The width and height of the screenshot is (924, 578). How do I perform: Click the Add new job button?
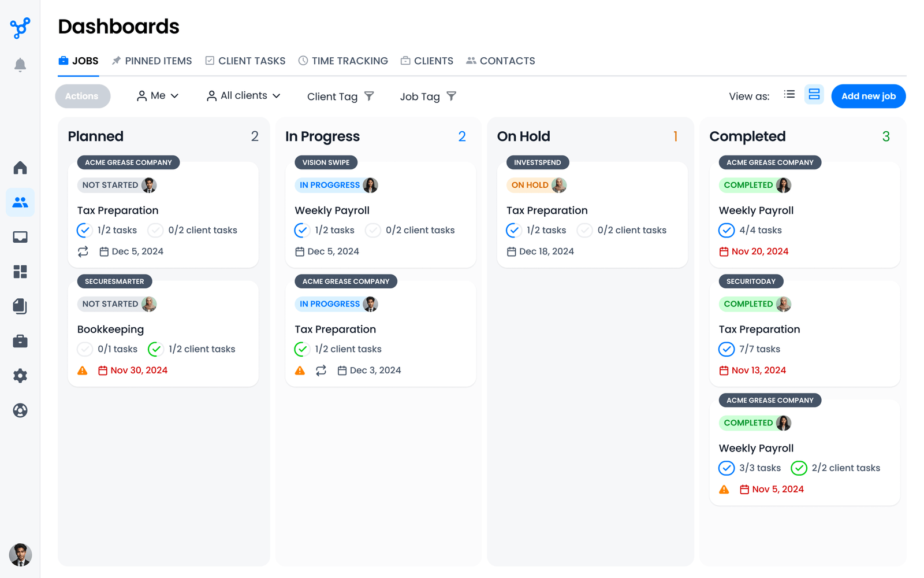pos(868,96)
